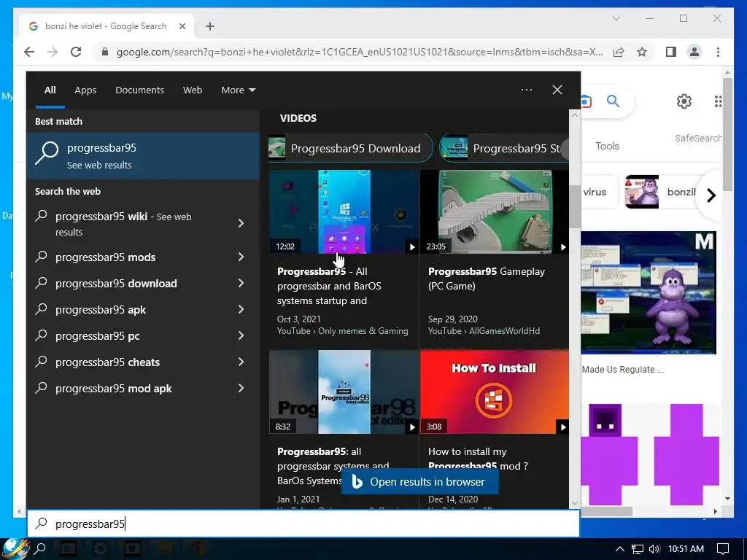The image size is (747, 560).
Task: Expand progressbar95 download suggestion arrow
Action: [241, 284]
